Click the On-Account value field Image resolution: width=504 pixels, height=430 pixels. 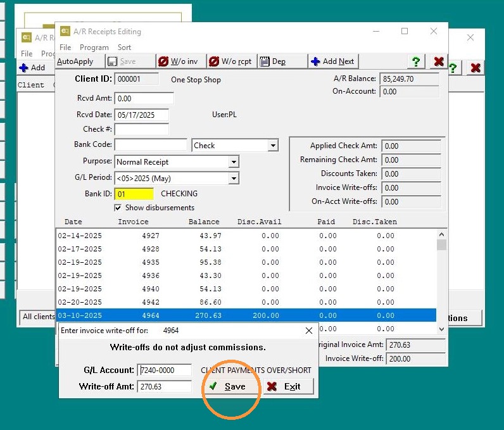tap(409, 92)
